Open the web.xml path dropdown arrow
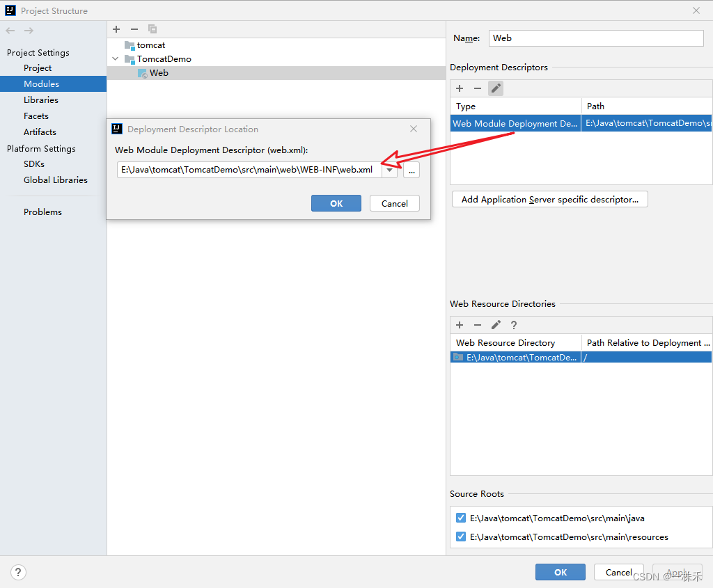The width and height of the screenshot is (713, 588). (390, 170)
